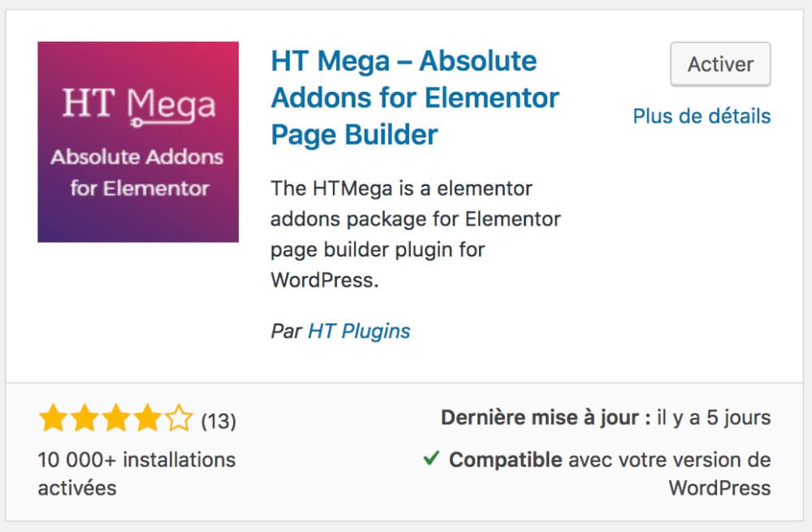The width and height of the screenshot is (812, 532).
Task: Click the Par author label
Action: coord(287,331)
